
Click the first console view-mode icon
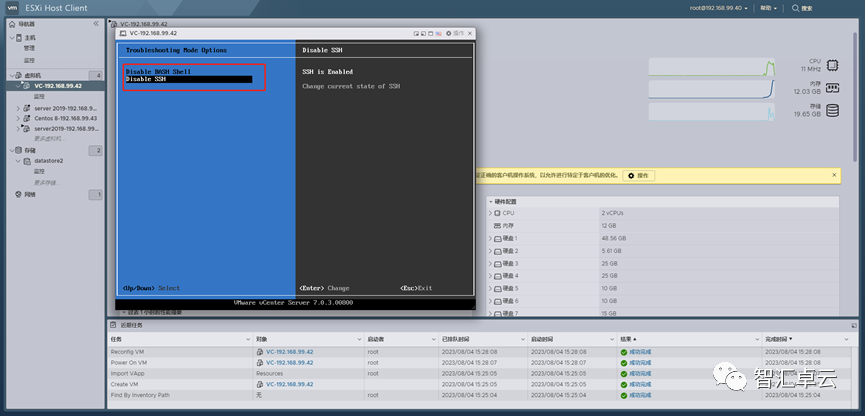coord(417,34)
